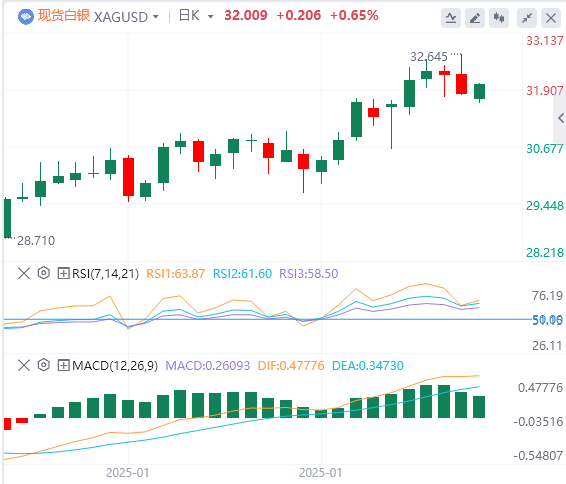566x484 pixels.
Task: Expand the RSI panel plus box
Action: click(x=63, y=273)
